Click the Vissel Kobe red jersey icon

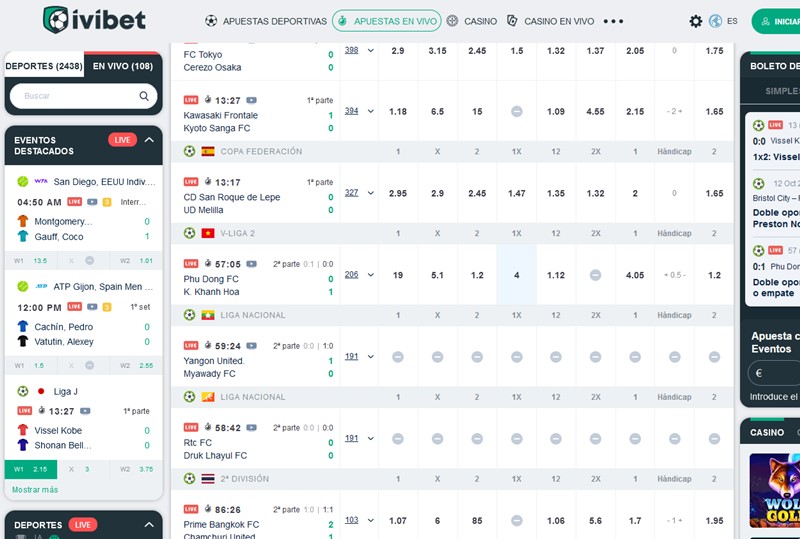tap(23, 430)
